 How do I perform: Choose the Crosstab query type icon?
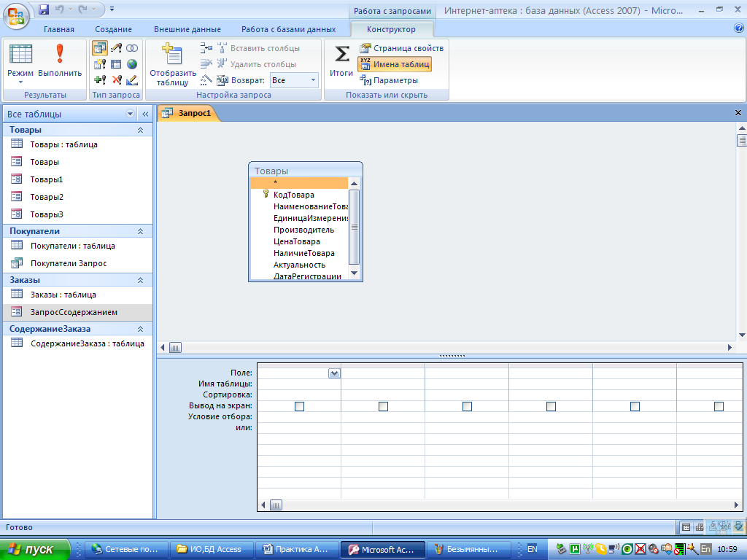(x=116, y=64)
